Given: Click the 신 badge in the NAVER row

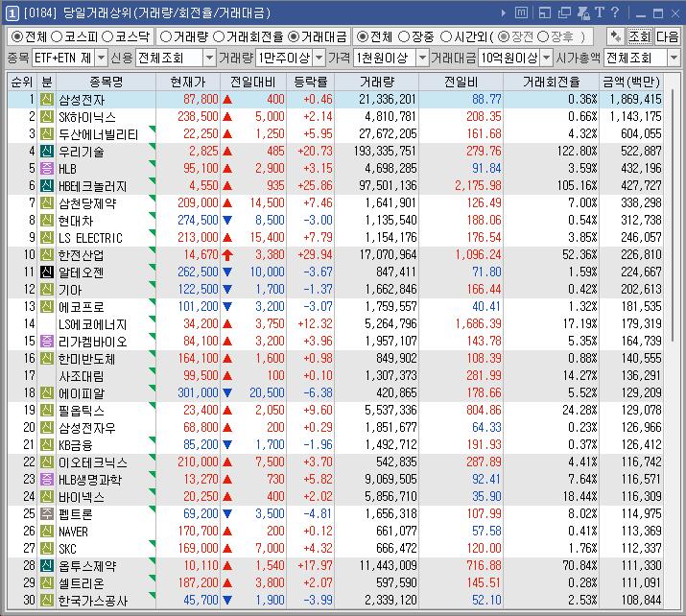Looking at the screenshot, I should point(47,532).
